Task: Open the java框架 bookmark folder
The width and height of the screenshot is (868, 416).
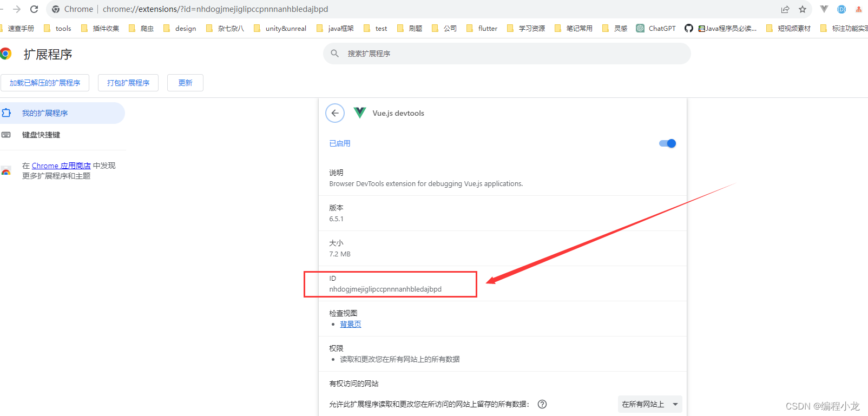Action: [335, 28]
